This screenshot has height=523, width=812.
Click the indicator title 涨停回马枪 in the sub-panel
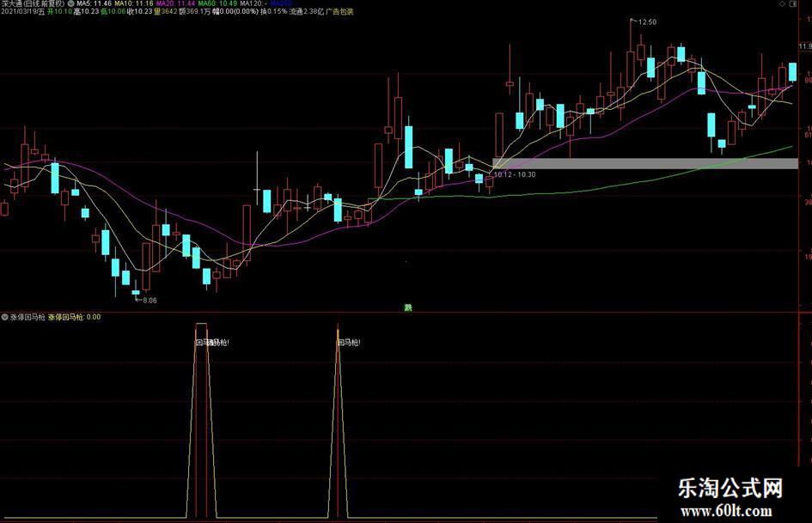click(x=27, y=317)
